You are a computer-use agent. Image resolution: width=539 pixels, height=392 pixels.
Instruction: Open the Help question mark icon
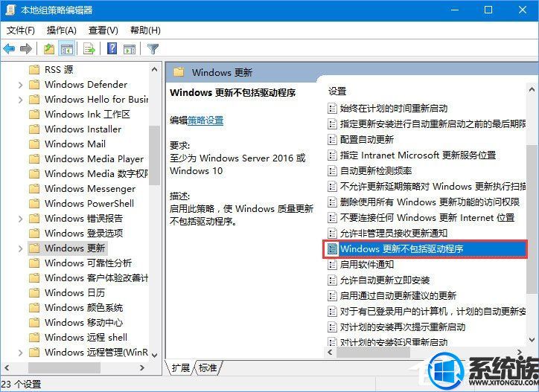coord(112,49)
